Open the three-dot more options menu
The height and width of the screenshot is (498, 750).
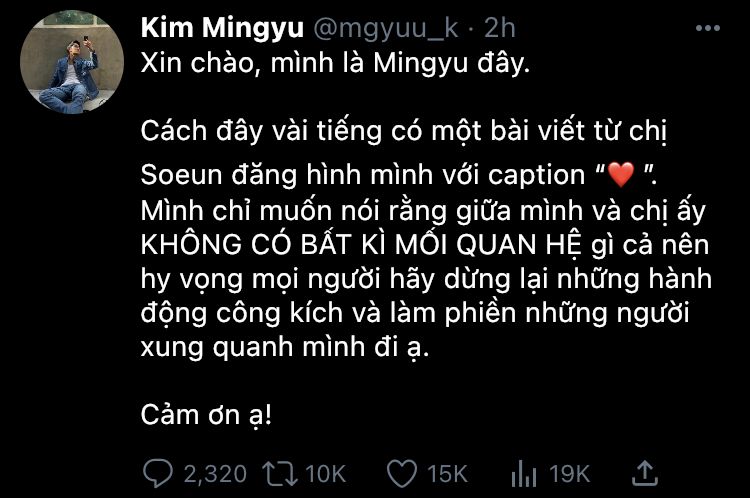pyautogui.click(x=707, y=28)
